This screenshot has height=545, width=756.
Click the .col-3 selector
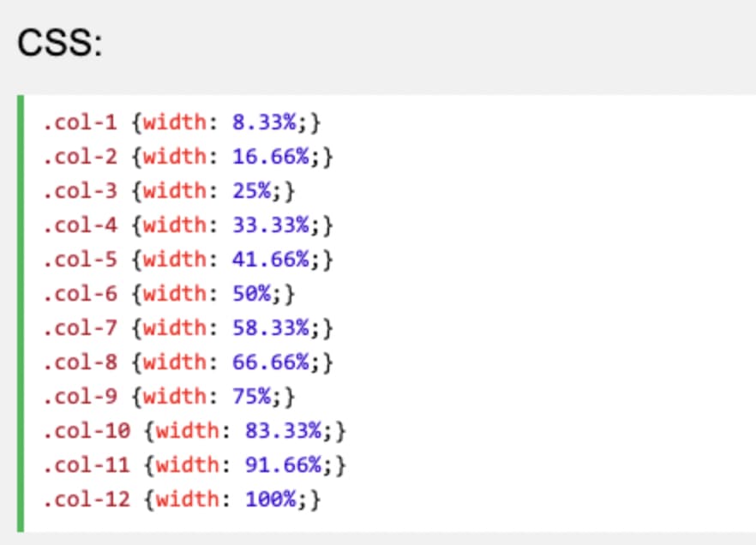click(x=79, y=191)
